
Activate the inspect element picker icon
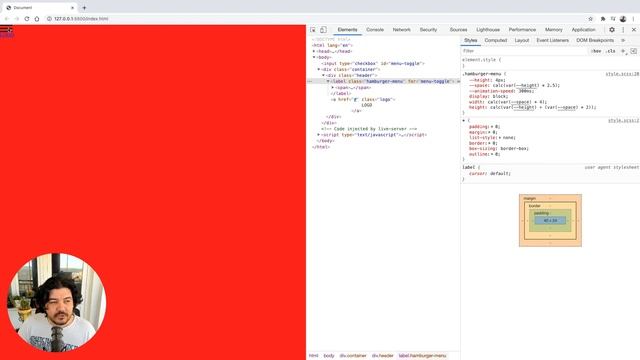coord(313,30)
